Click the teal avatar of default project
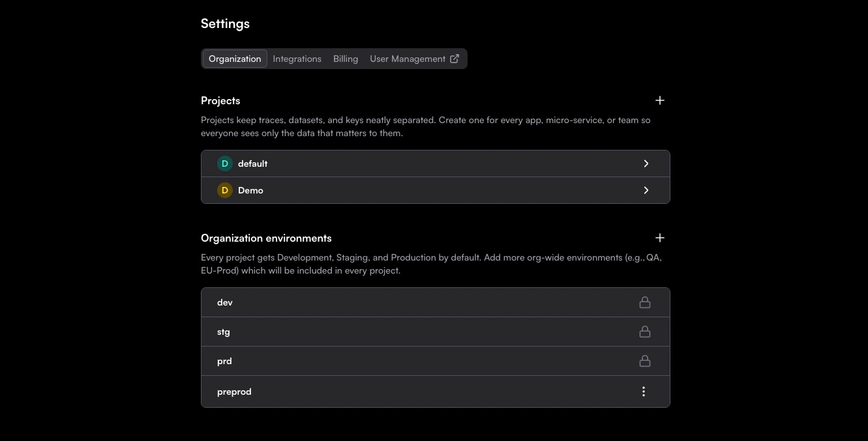Image resolution: width=868 pixels, height=441 pixels. click(225, 164)
